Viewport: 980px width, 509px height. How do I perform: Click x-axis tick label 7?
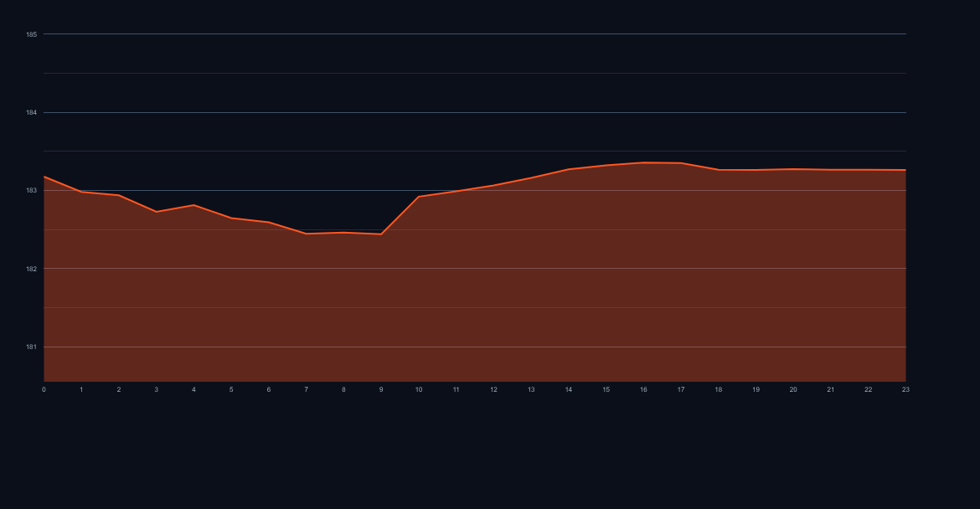[307, 390]
